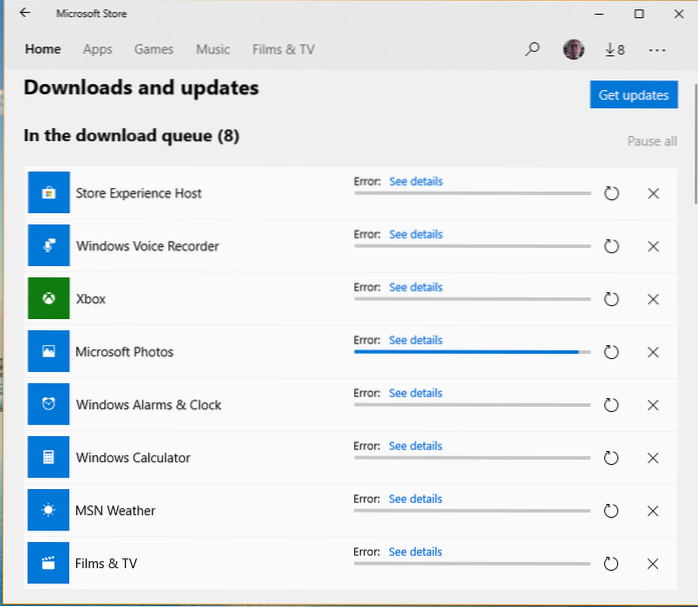Open the user profile avatar

[x=573, y=49]
